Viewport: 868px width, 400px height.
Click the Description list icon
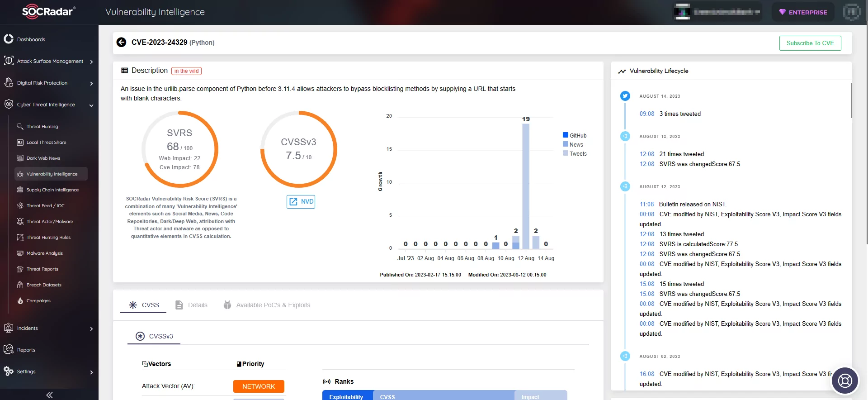tap(125, 71)
